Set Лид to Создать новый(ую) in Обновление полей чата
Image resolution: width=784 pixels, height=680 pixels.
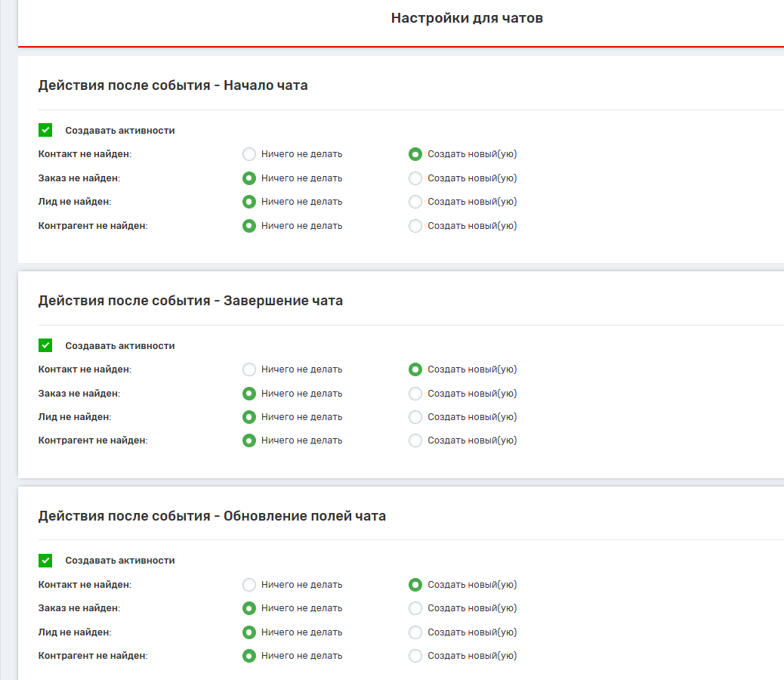(x=415, y=632)
